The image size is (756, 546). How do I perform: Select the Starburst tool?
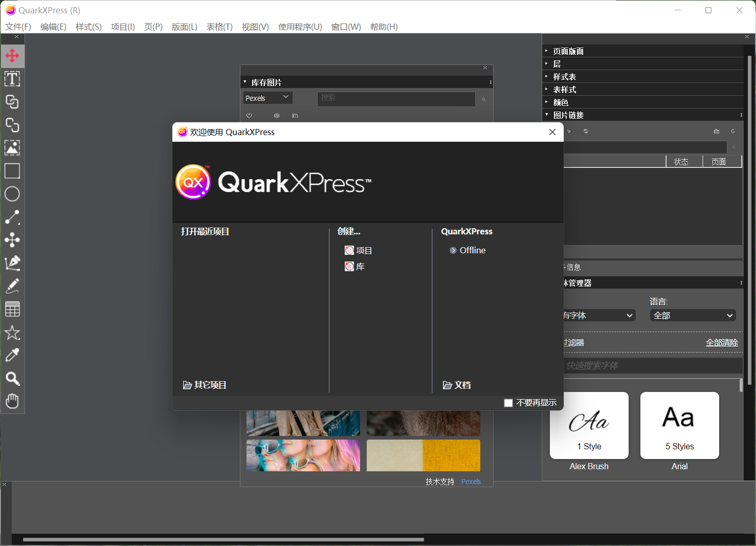[x=12, y=333]
